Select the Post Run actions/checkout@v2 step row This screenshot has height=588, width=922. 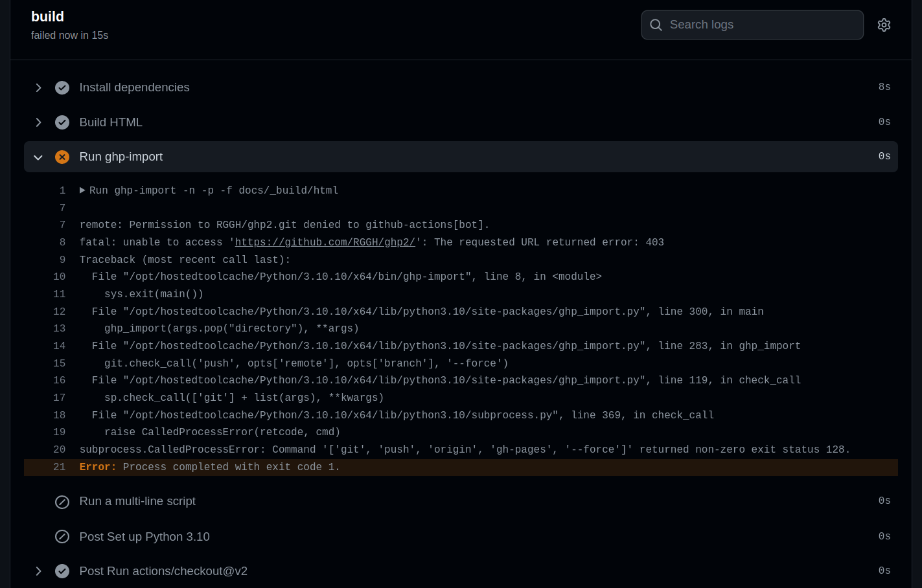click(x=163, y=571)
